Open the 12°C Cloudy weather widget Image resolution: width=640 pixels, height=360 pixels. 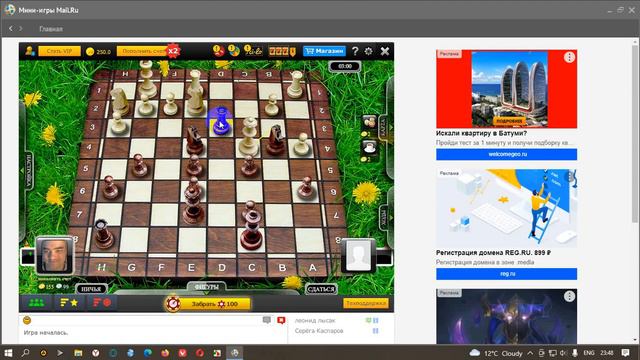496,353
